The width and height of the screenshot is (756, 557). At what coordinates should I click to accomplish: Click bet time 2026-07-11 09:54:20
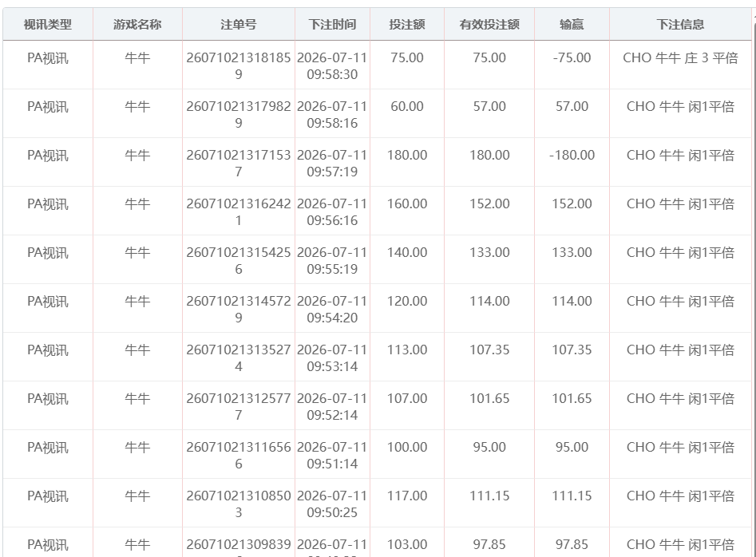tap(332, 310)
